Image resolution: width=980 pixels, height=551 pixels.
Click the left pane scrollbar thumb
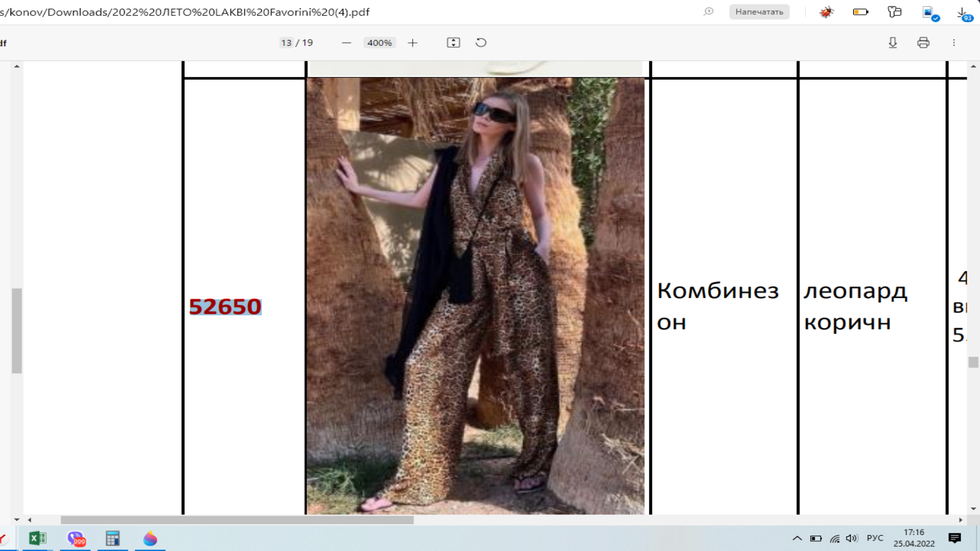tap(17, 331)
